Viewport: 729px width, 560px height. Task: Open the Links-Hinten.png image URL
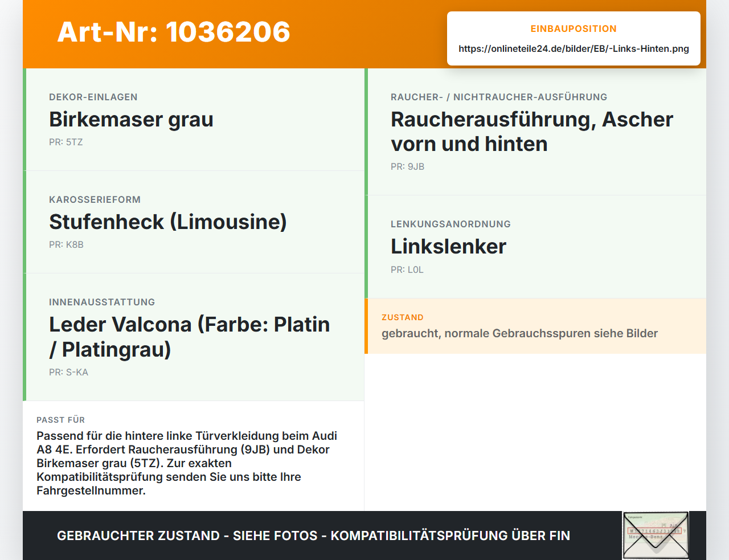point(574,48)
